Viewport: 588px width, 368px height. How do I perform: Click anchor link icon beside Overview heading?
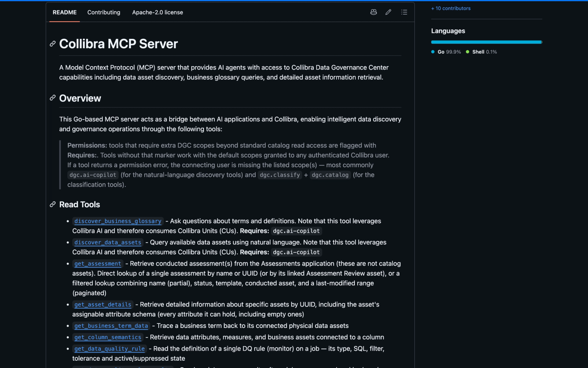click(x=53, y=98)
